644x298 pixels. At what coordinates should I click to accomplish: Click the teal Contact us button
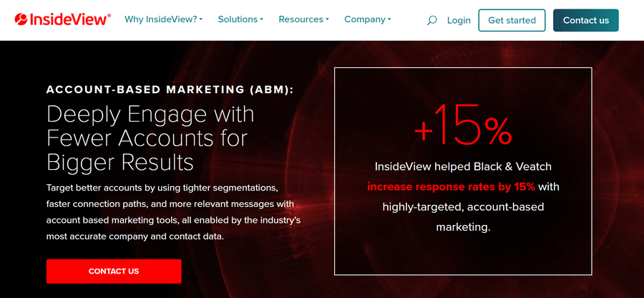[x=585, y=20]
